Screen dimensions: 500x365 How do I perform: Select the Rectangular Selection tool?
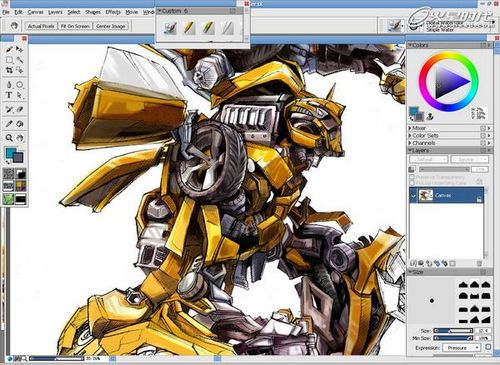tap(9, 60)
